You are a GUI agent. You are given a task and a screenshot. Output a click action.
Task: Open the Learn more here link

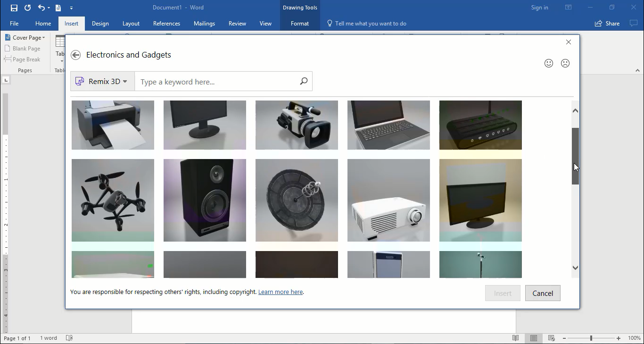(x=280, y=292)
